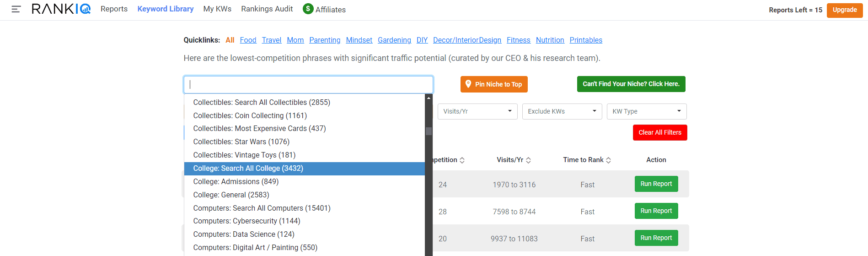
Task: Click Pin Niche to Top button
Action: click(x=494, y=84)
